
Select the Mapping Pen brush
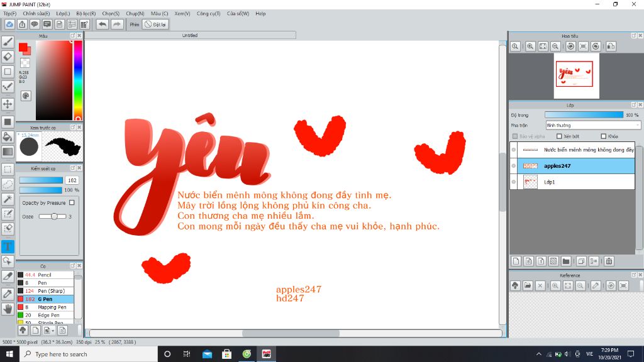pos(45,307)
